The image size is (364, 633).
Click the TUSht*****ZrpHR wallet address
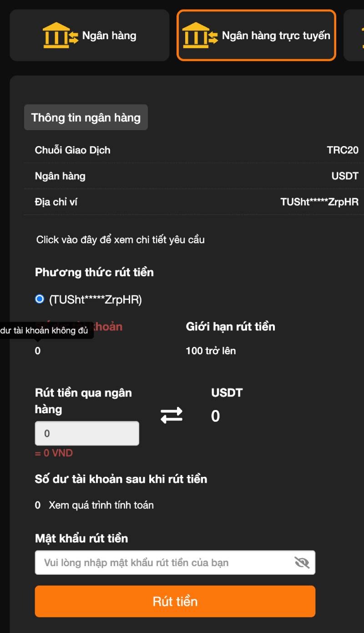pyautogui.click(x=318, y=202)
